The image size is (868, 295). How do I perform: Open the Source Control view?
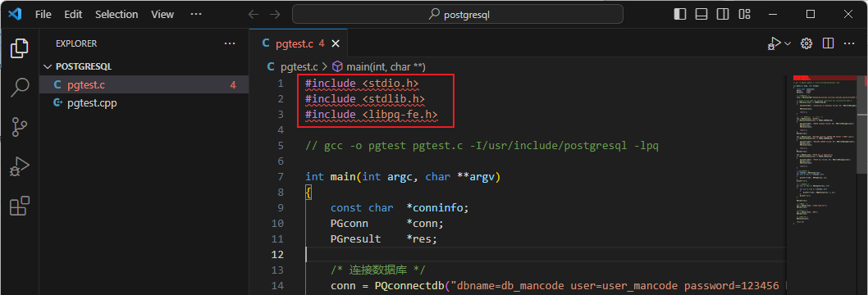[x=20, y=126]
